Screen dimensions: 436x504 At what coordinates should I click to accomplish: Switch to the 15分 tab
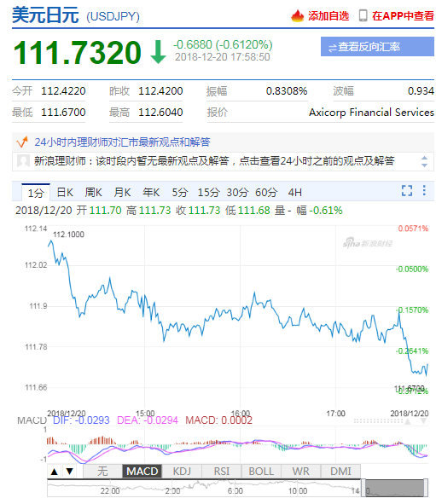click(209, 193)
